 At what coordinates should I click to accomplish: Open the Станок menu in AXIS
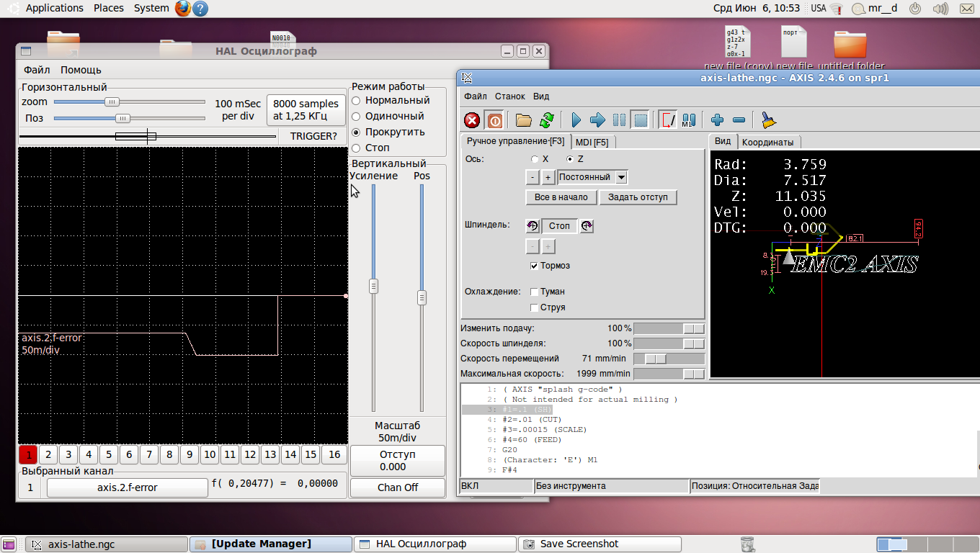coord(509,96)
